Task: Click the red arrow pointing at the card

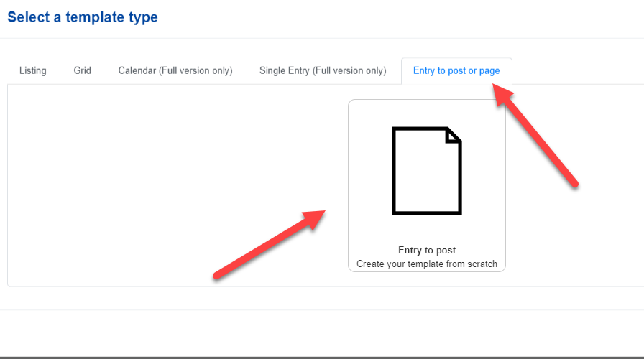Action: tap(269, 245)
